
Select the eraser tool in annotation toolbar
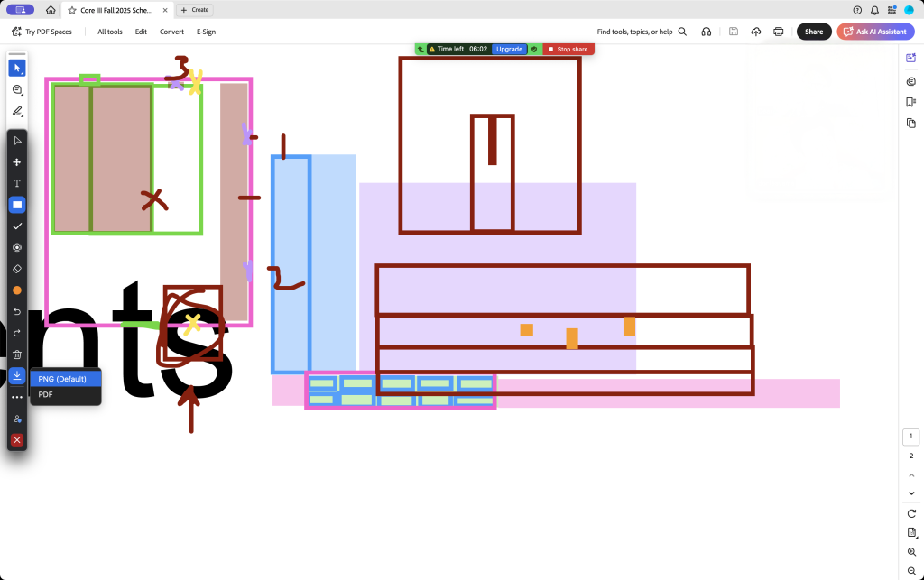pyautogui.click(x=17, y=269)
